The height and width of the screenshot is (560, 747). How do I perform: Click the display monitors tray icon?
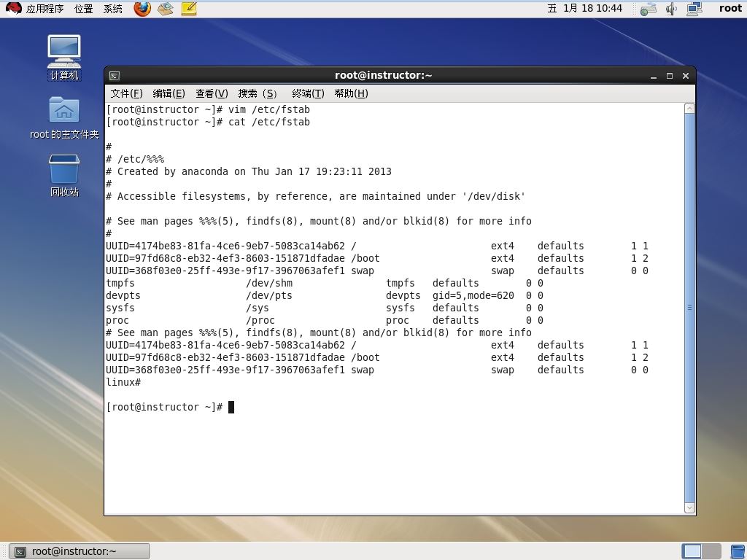694,9
